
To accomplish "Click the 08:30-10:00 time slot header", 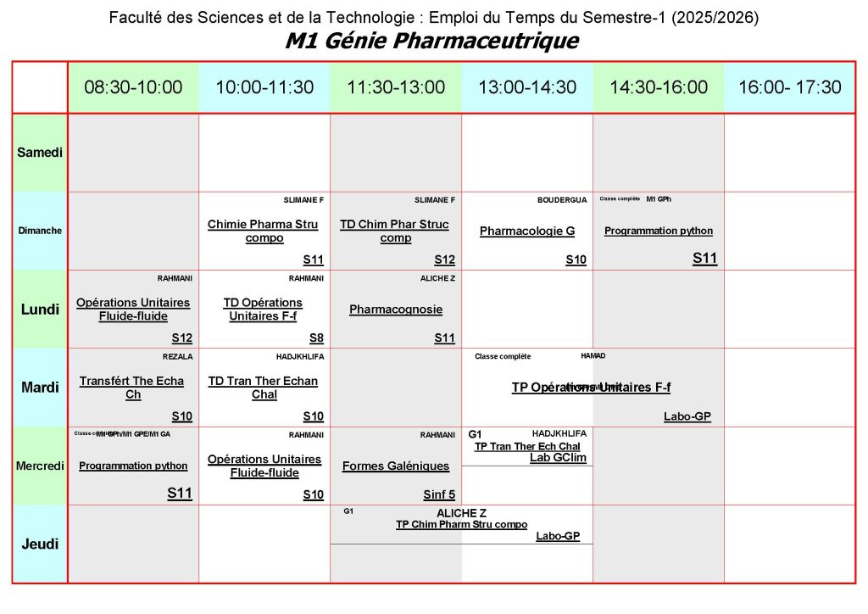I will [133, 87].
